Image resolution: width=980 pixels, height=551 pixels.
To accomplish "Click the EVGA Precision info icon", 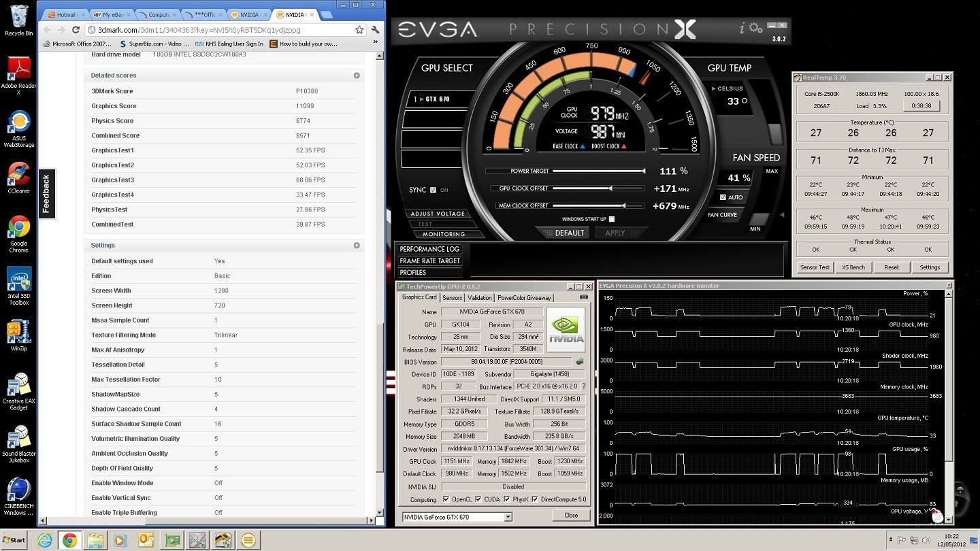I will pos(742,28).
